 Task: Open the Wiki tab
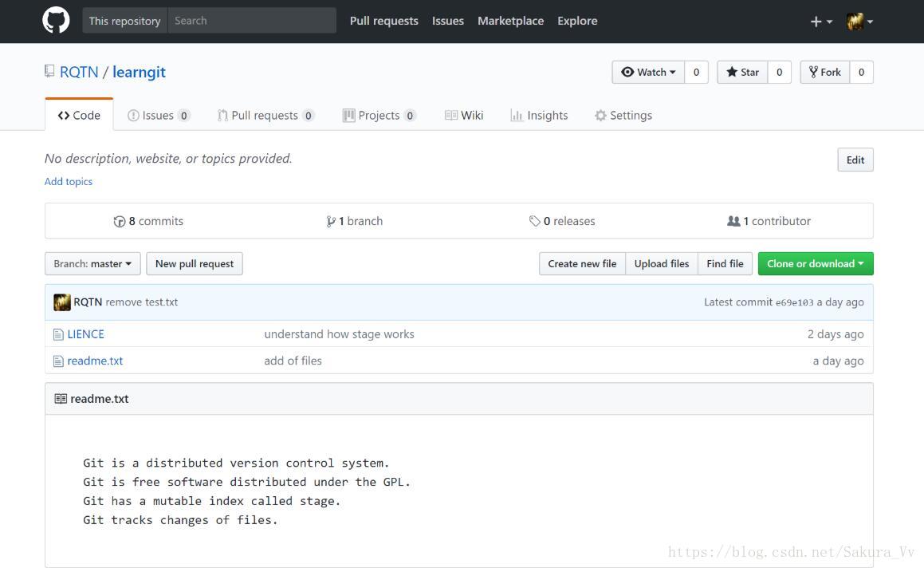tap(464, 116)
